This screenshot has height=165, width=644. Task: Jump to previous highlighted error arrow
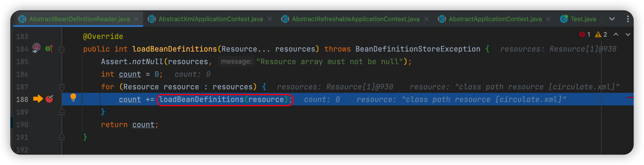tap(616, 35)
